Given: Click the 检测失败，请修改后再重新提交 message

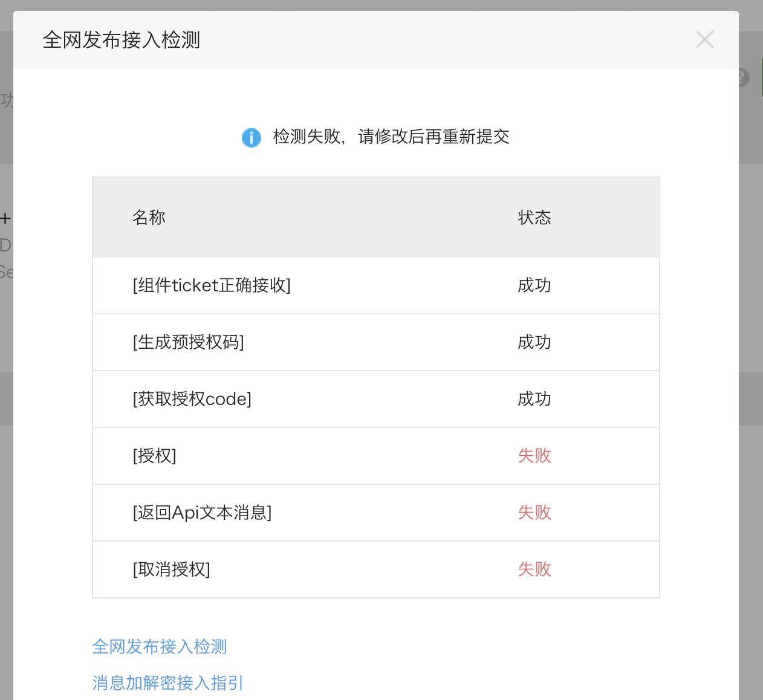Looking at the screenshot, I should 391,137.
